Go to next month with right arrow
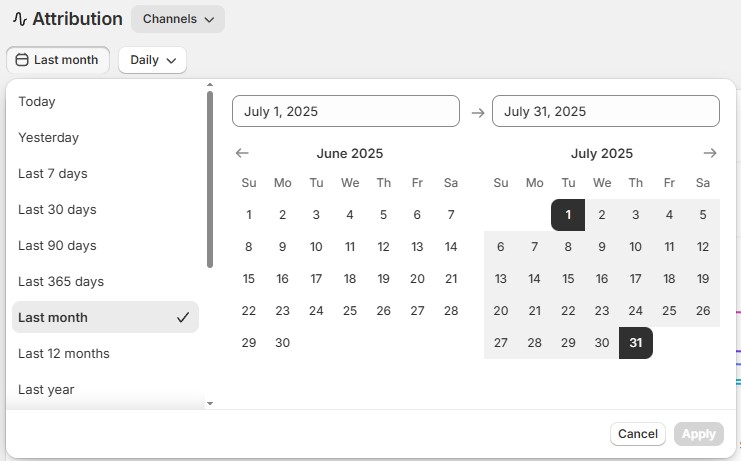Viewport: 741px width, 461px height. coord(710,153)
